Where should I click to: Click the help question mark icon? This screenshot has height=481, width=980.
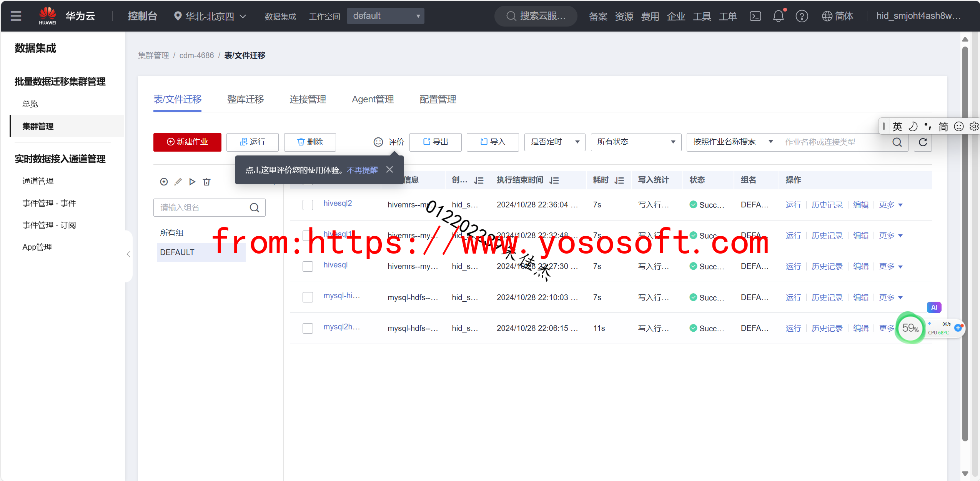(802, 16)
